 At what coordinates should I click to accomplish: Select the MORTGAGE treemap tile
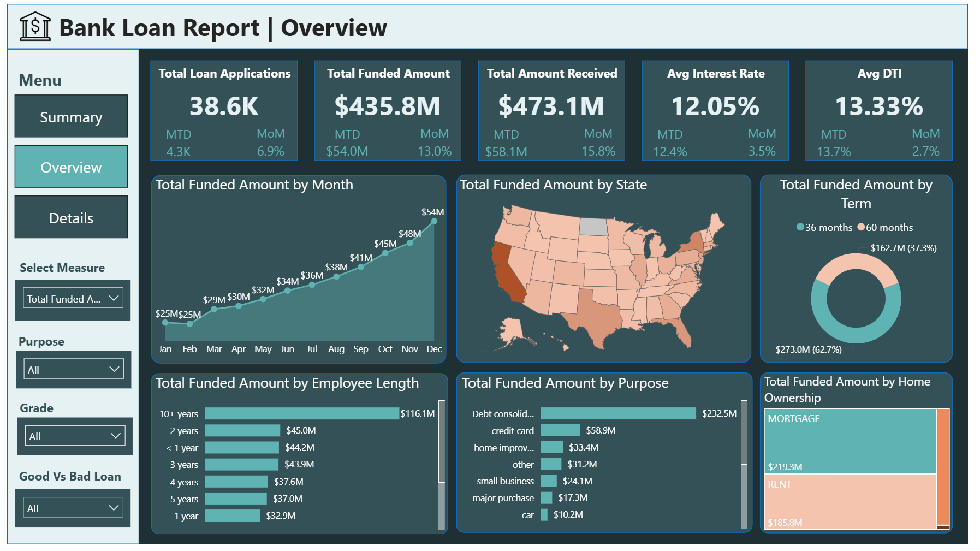pyautogui.click(x=850, y=441)
